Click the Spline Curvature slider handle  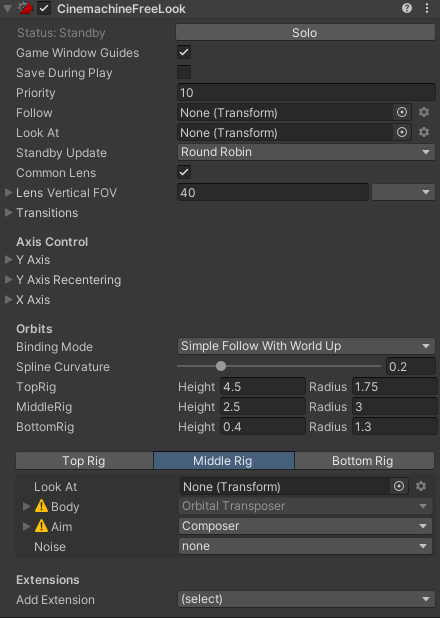(221, 366)
